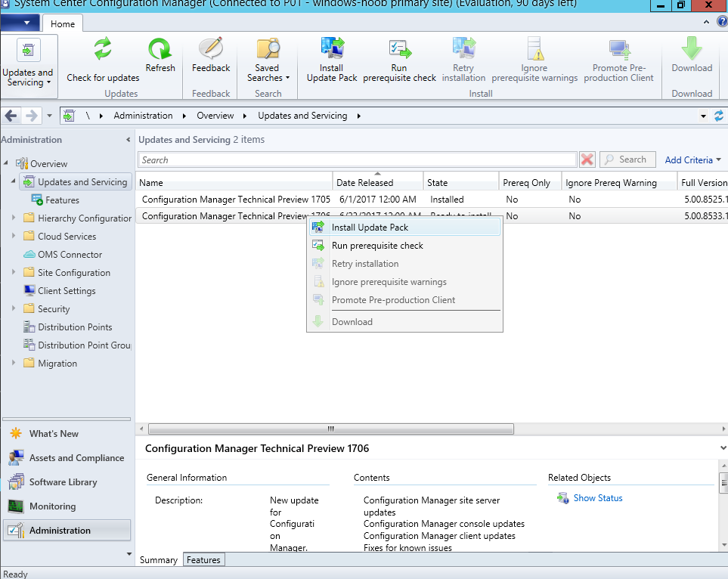728x579 pixels.
Task: Sort by the Name column header
Action: [234, 182]
